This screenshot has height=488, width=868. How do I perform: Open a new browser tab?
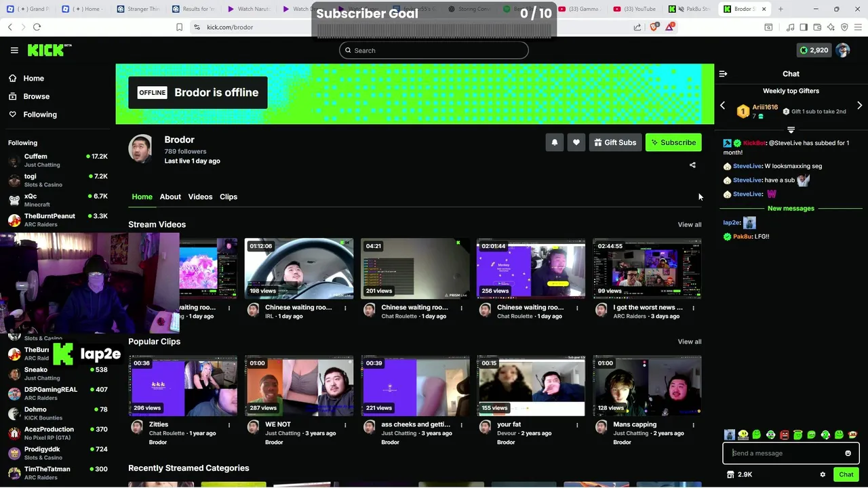(781, 9)
